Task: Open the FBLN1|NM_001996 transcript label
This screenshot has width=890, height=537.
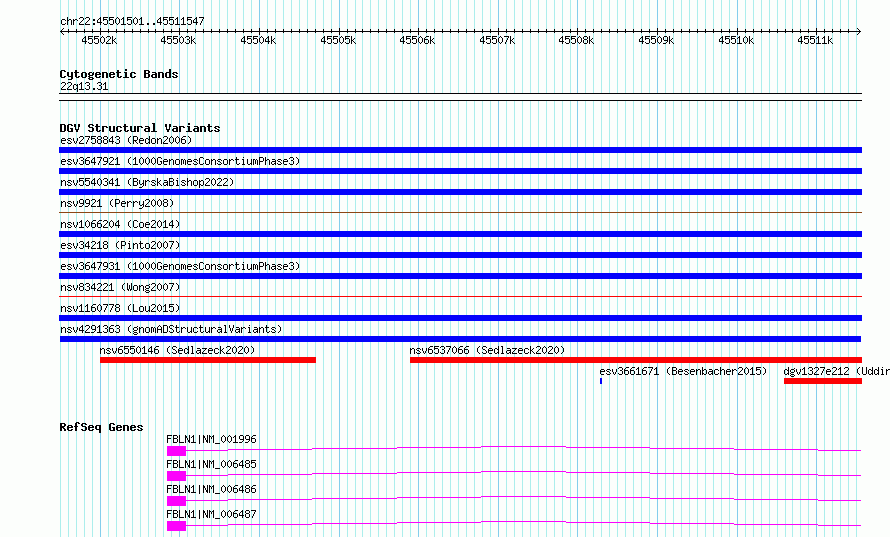Action: tap(211, 439)
